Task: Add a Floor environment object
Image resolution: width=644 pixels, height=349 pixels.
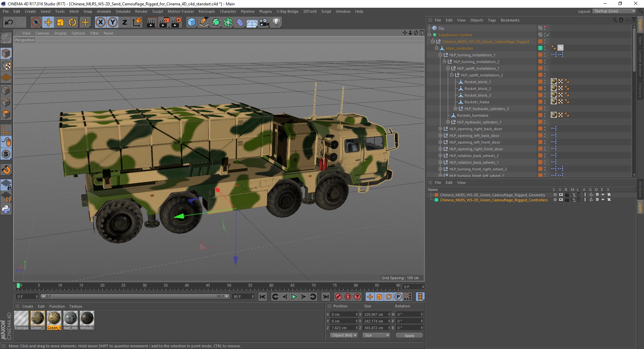Action: [x=252, y=22]
